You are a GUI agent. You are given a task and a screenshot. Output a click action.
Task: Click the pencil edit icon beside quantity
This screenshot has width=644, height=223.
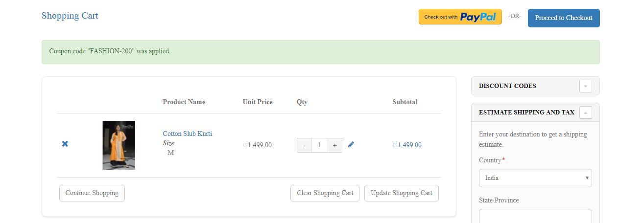pos(351,144)
